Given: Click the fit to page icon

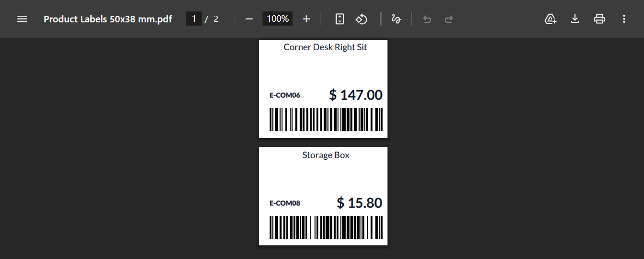Looking at the screenshot, I should coord(339,19).
